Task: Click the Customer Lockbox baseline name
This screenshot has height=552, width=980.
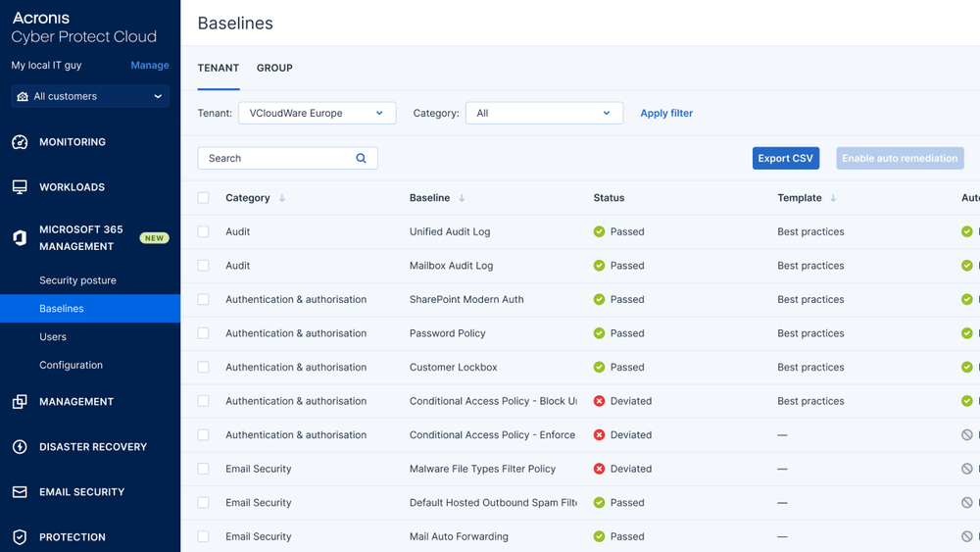Action: pos(453,367)
